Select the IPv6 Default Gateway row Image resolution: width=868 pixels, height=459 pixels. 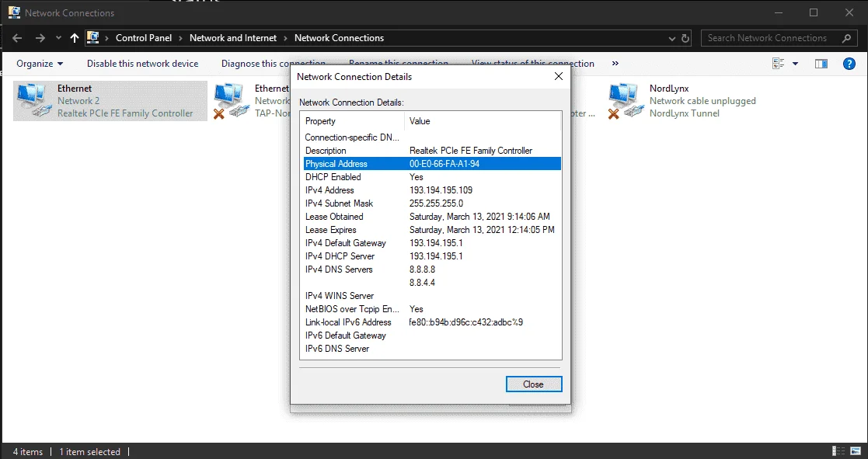coord(432,336)
